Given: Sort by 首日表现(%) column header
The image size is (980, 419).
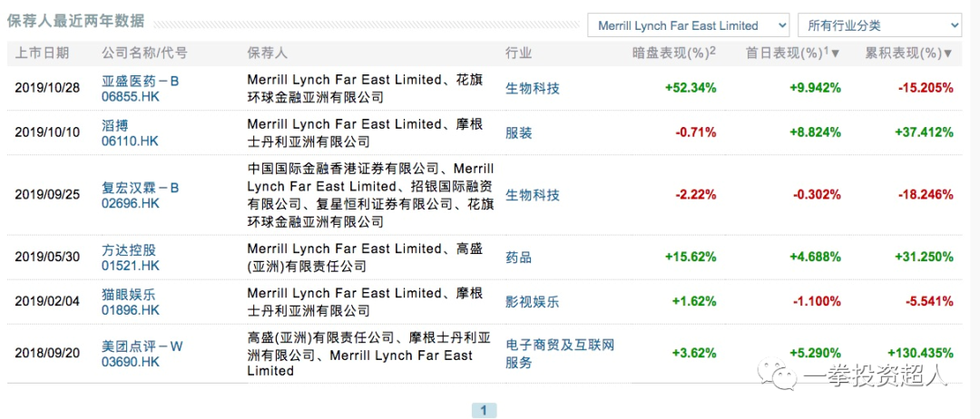Looking at the screenshot, I should (792, 54).
